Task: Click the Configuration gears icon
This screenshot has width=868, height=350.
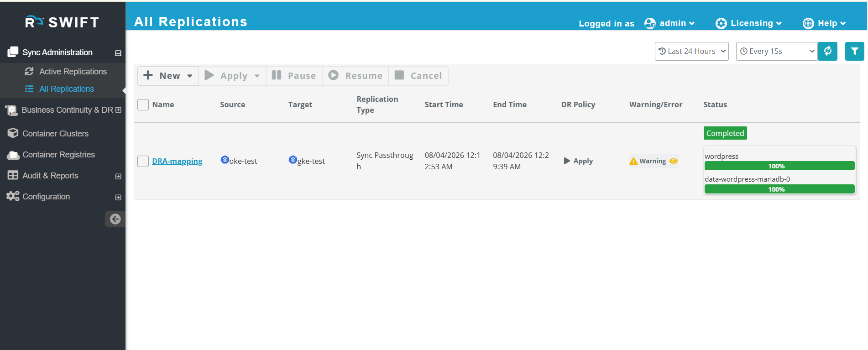Action: pyautogui.click(x=13, y=196)
